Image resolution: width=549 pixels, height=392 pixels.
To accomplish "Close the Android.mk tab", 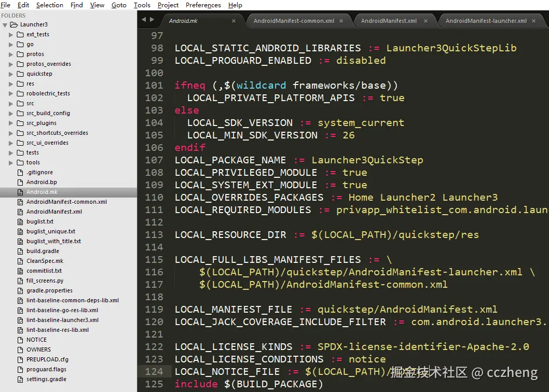I will click(234, 21).
